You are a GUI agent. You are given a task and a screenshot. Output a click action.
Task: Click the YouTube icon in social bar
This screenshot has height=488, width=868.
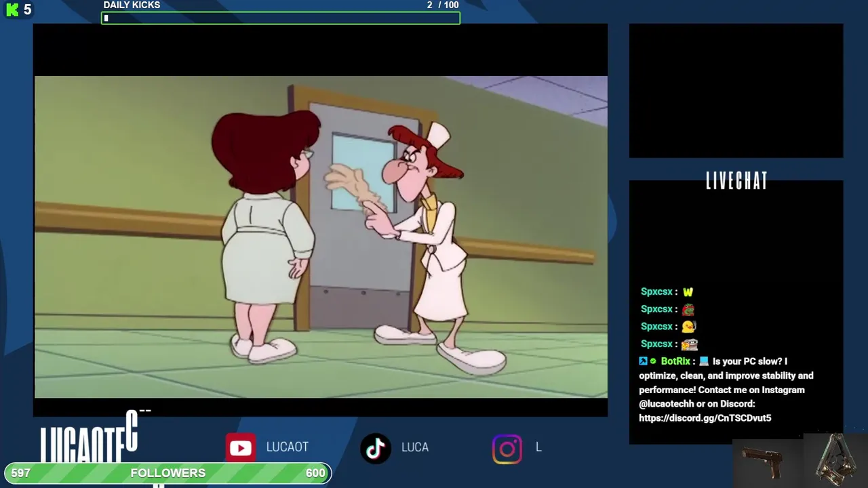tap(241, 448)
